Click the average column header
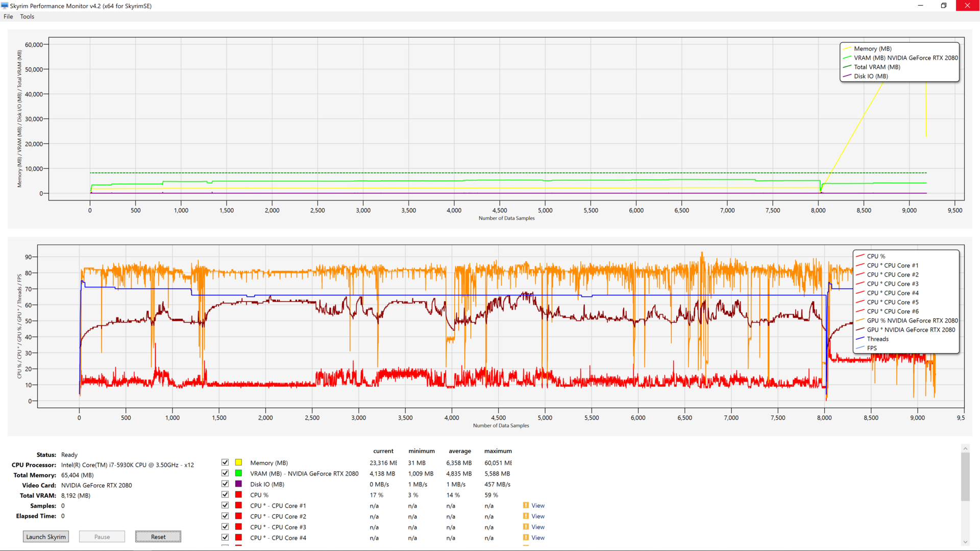Viewport: 980px width, 551px height. (460, 451)
